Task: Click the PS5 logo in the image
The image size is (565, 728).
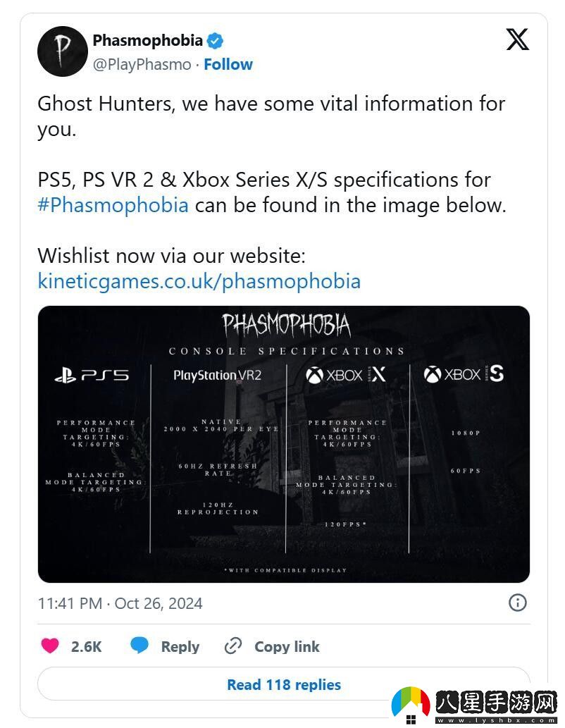Action: click(x=92, y=376)
